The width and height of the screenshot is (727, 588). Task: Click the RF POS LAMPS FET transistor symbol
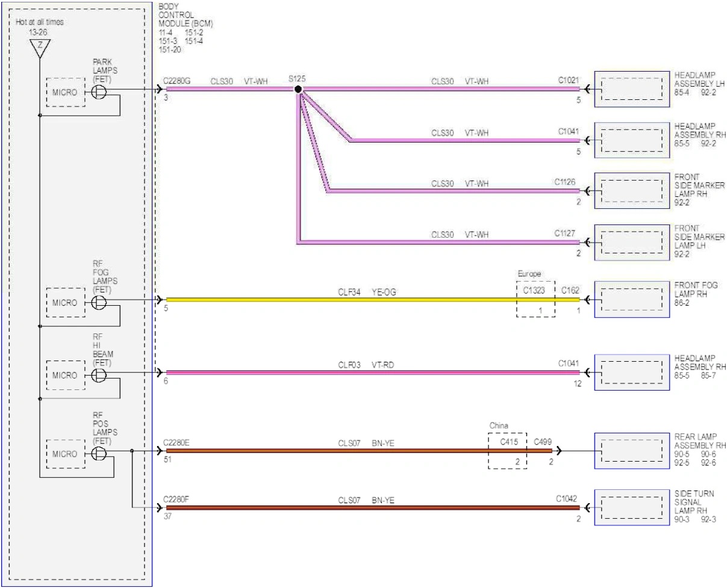click(99, 454)
